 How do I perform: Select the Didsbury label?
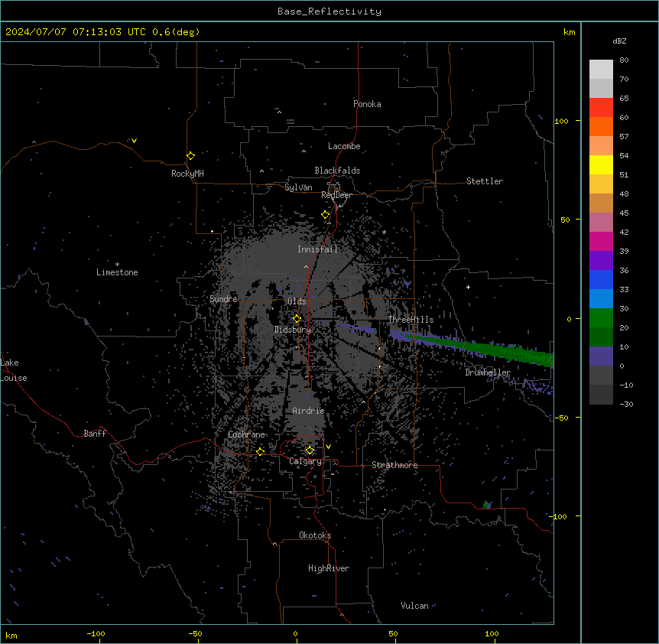coord(293,330)
